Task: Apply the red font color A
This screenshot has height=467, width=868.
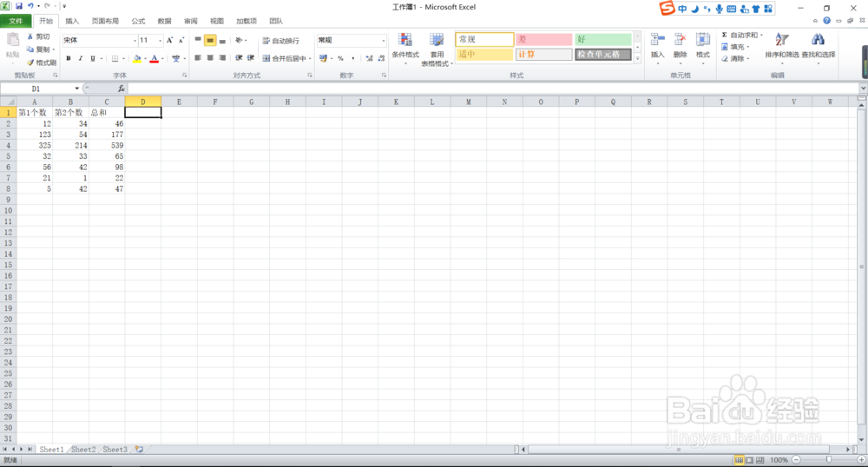Action: (155, 58)
